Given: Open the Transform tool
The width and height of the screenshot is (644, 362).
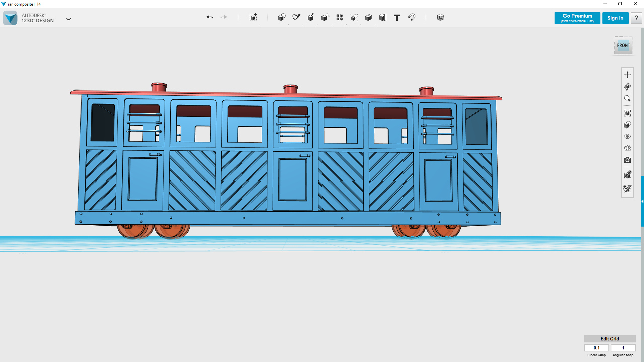Looking at the screenshot, I should [253, 17].
